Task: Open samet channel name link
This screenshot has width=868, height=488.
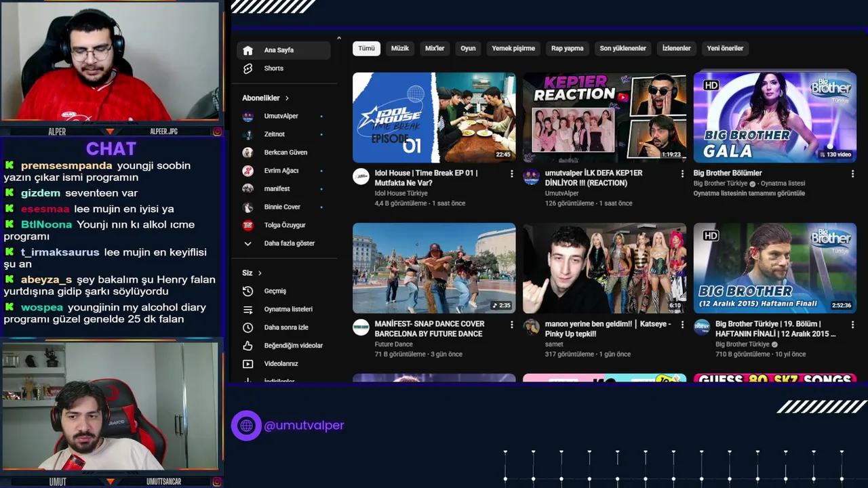Action: [x=554, y=344]
